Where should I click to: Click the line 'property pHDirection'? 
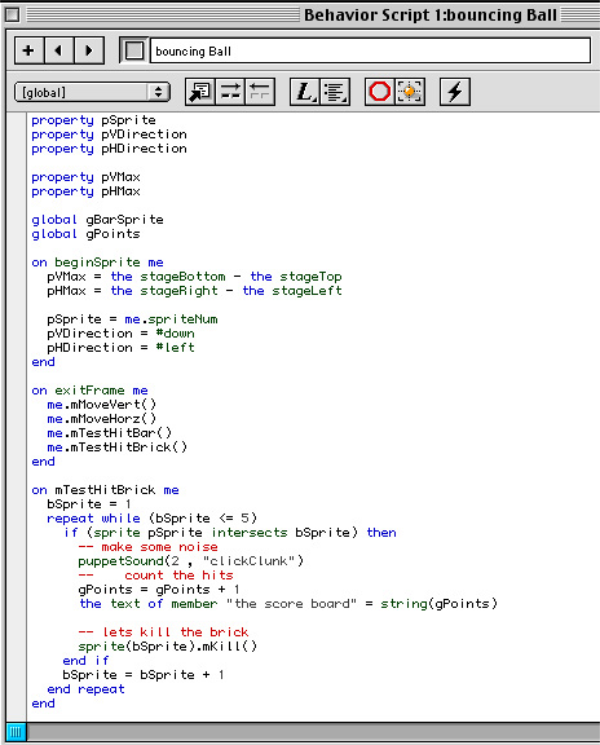pyautogui.click(x=109, y=149)
